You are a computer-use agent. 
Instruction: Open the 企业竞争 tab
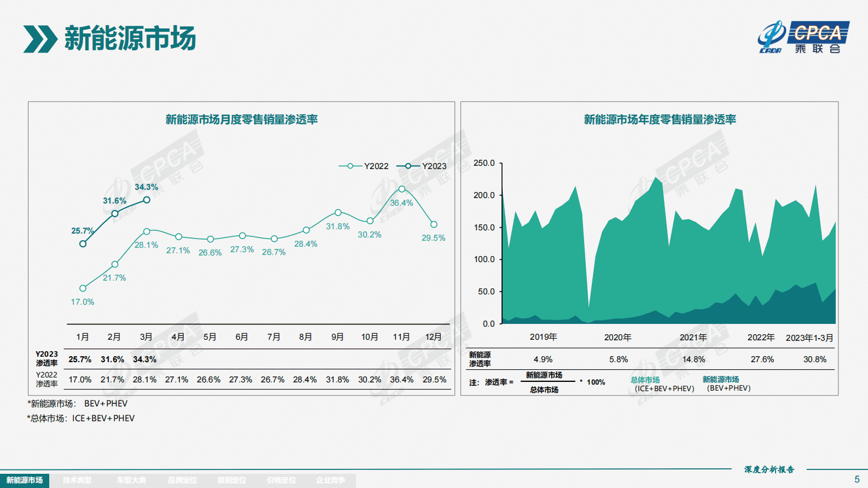330,480
